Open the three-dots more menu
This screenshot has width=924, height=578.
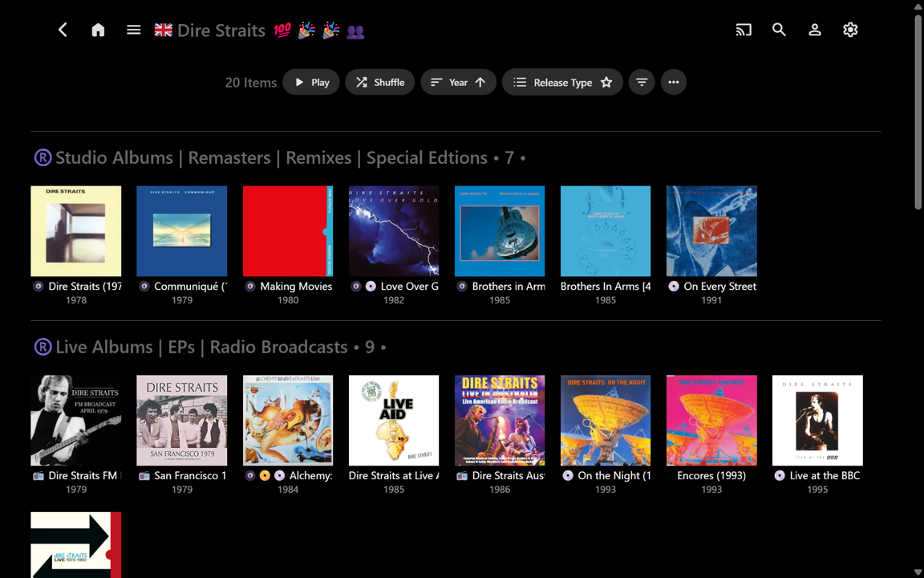tap(674, 82)
